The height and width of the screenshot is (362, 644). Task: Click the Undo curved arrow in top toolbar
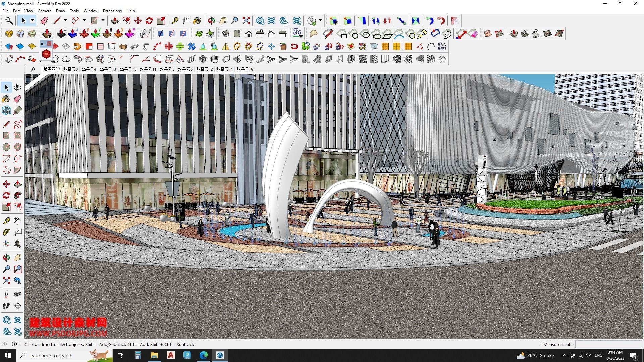click(430, 21)
